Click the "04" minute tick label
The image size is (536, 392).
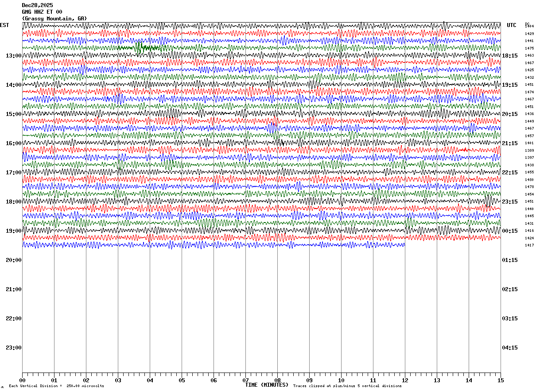(150, 380)
